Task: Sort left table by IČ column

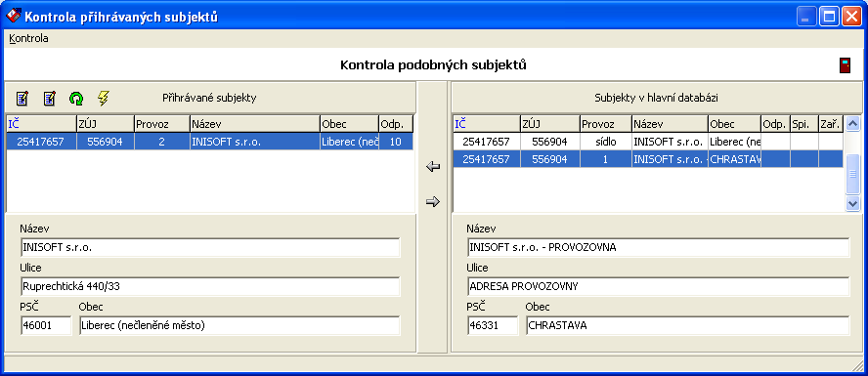Action: [41, 124]
